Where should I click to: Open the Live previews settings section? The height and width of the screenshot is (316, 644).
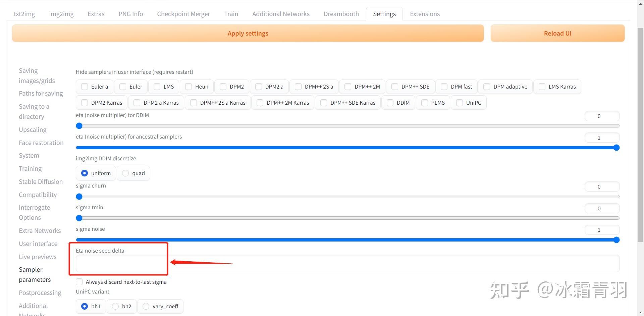click(x=38, y=257)
